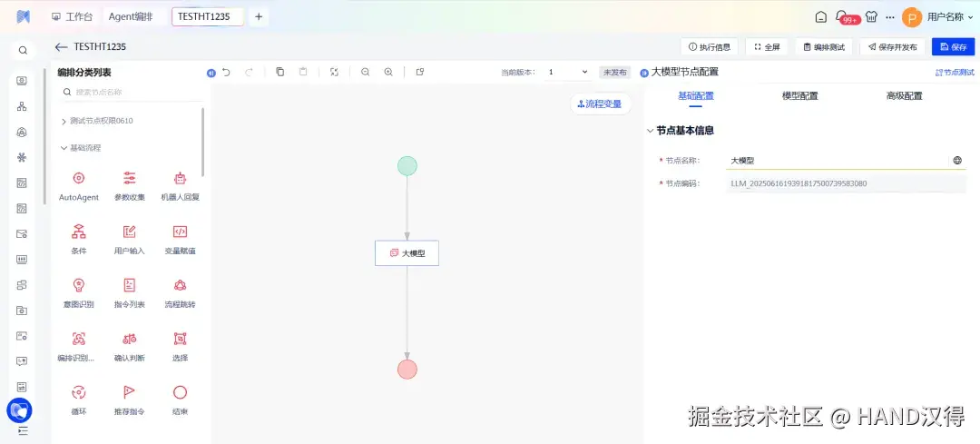The width and height of the screenshot is (980, 444).
Task: Select the 变量赋值 node icon
Action: coord(180,232)
